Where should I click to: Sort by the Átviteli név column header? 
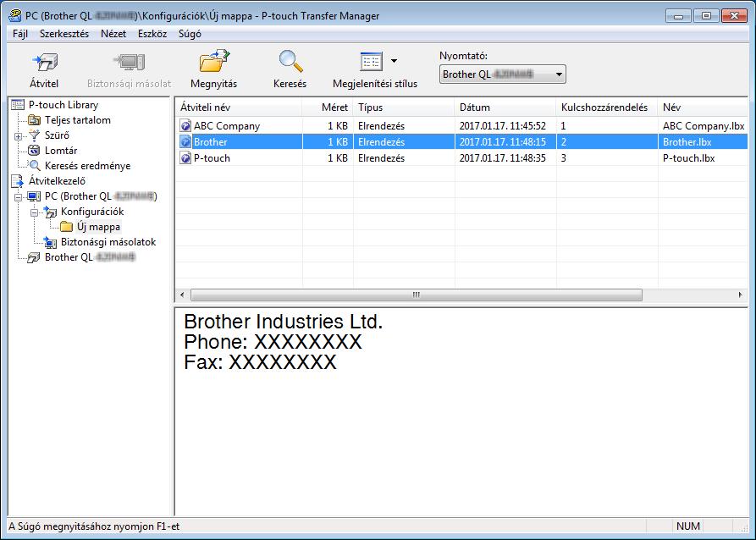pos(238,107)
